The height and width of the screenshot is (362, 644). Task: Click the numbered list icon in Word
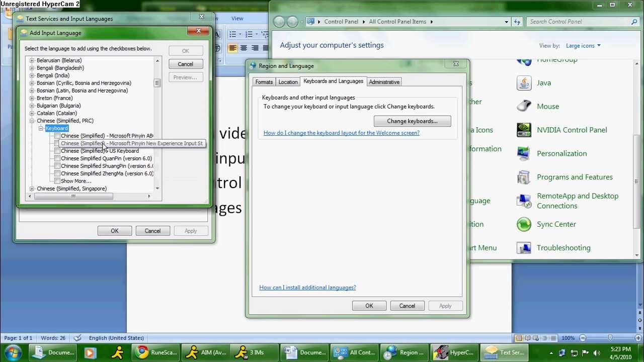pos(249,34)
